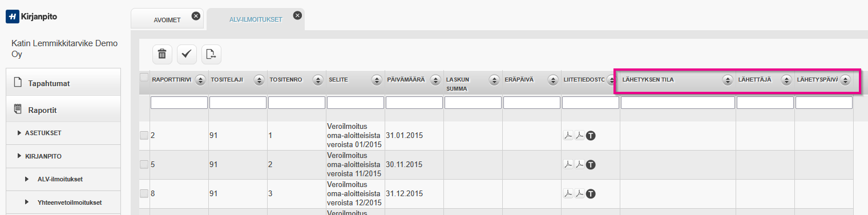Click the trash can delete icon
The image size is (868, 215).
pyautogui.click(x=162, y=54)
